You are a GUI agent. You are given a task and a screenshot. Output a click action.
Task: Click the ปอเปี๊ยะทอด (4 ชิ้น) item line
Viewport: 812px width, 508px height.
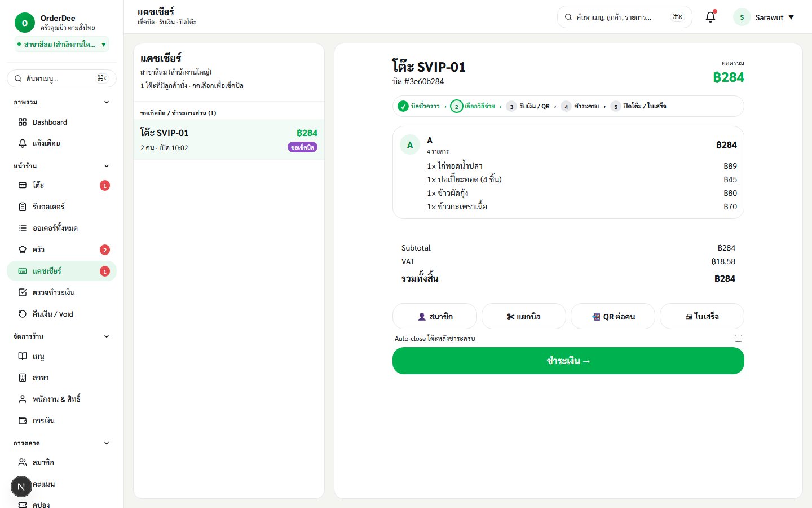582,179
